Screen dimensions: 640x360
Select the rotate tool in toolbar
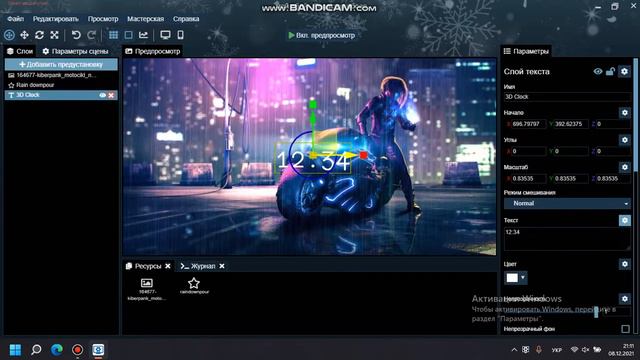[x=39, y=35]
